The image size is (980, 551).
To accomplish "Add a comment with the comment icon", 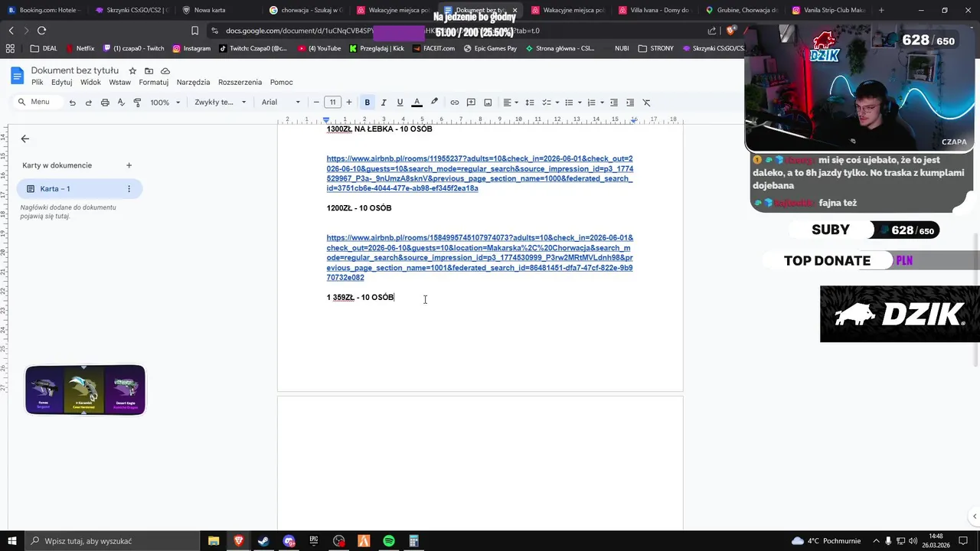I will point(471,103).
